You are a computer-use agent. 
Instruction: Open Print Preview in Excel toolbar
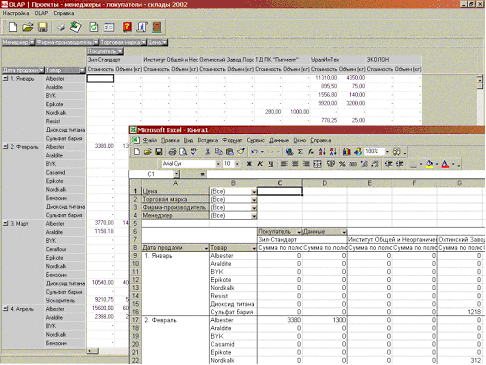tap(183, 152)
